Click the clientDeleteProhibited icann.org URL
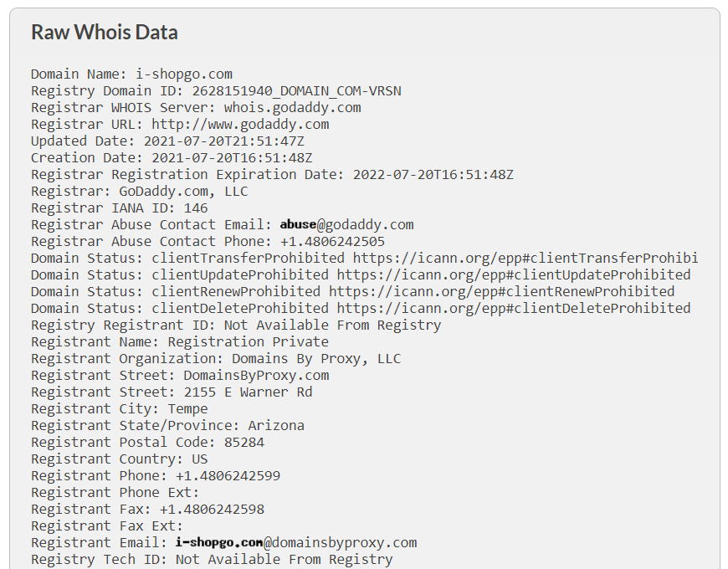The image size is (728, 569). point(514,308)
